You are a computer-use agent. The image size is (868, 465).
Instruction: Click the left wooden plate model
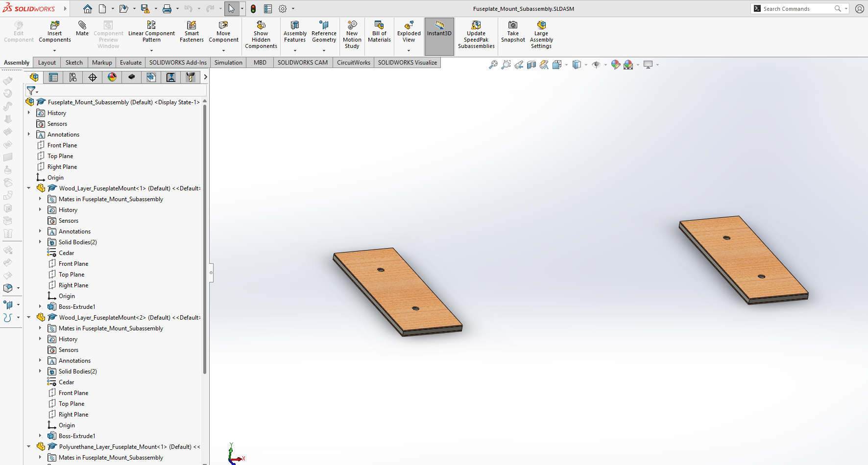(398, 292)
